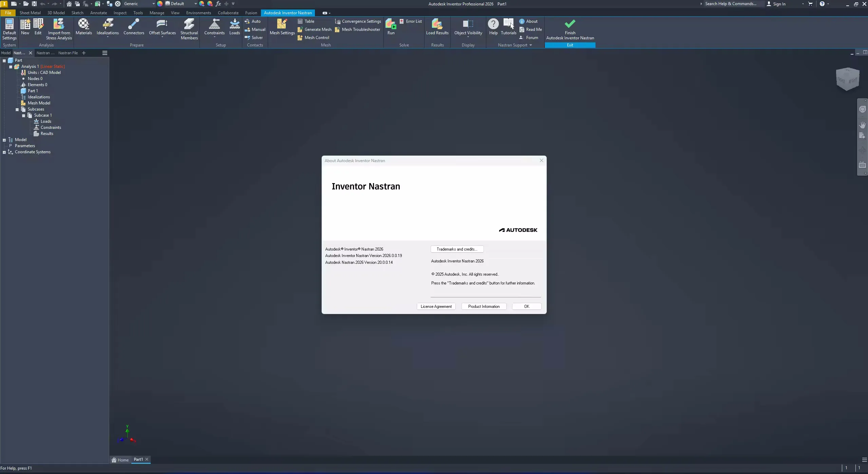Launch the Mesh Troubleshooter
Viewport: 868px width, 474px height.
(x=358, y=29)
